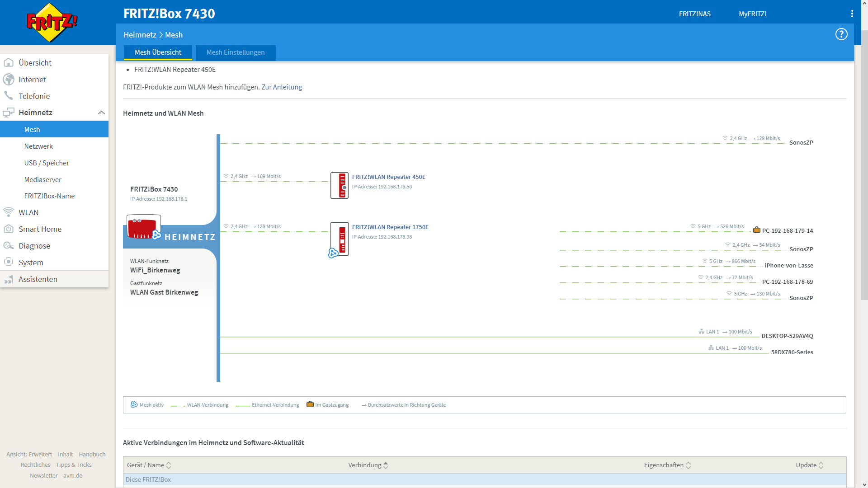Screen dimensions: 868x488
Task: Click the red FRITZ!Box 7430 router icon
Action: [x=143, y=227]
